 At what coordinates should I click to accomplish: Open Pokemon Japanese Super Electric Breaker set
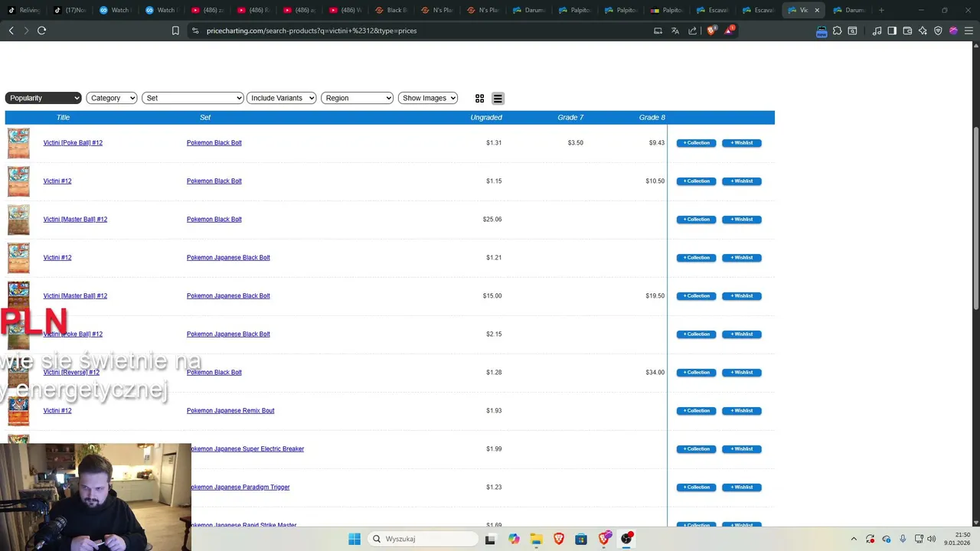(x=247, y=449)
